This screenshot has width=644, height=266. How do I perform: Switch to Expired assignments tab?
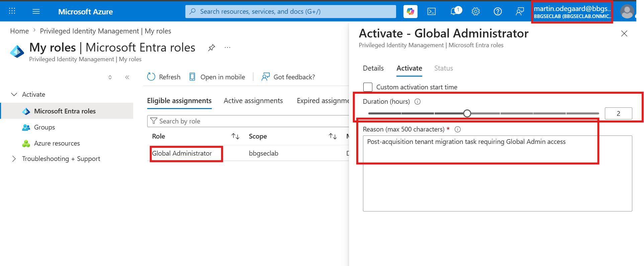tap(323, 101)
